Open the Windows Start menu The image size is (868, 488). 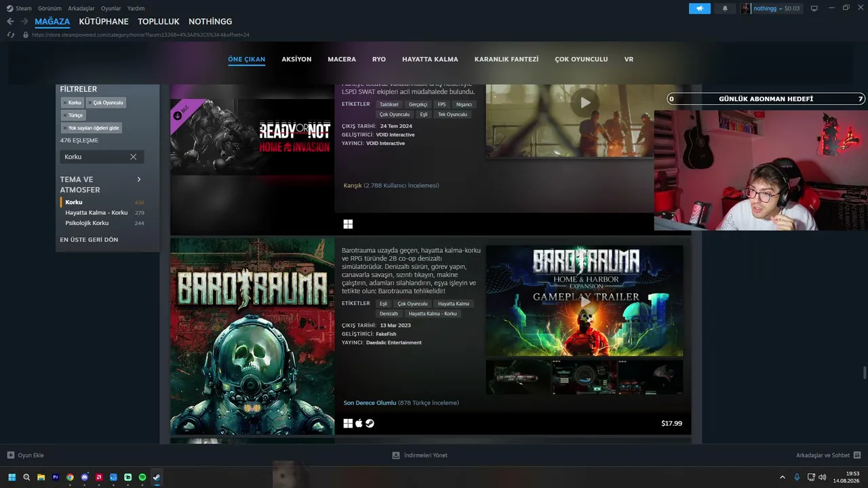tap(11, 477)
